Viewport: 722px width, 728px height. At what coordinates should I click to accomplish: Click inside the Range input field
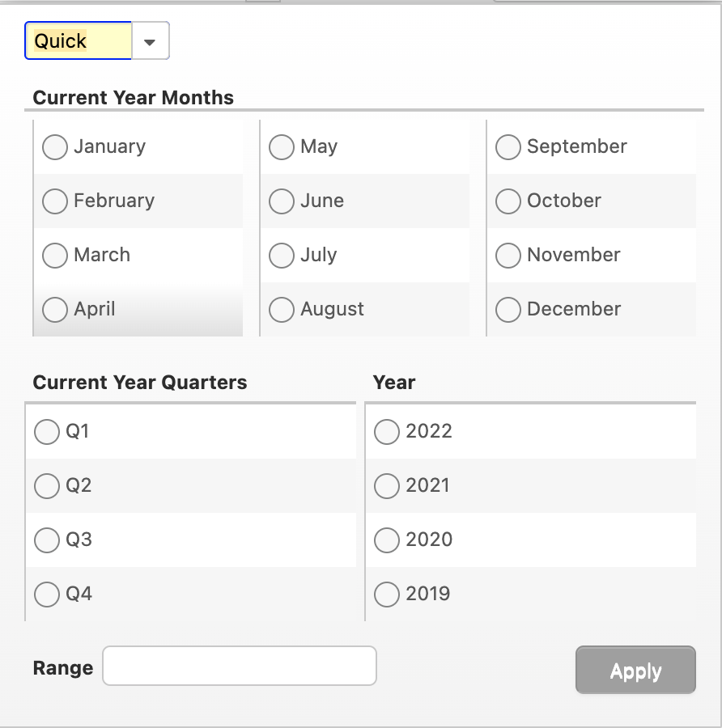coord(239,666)
